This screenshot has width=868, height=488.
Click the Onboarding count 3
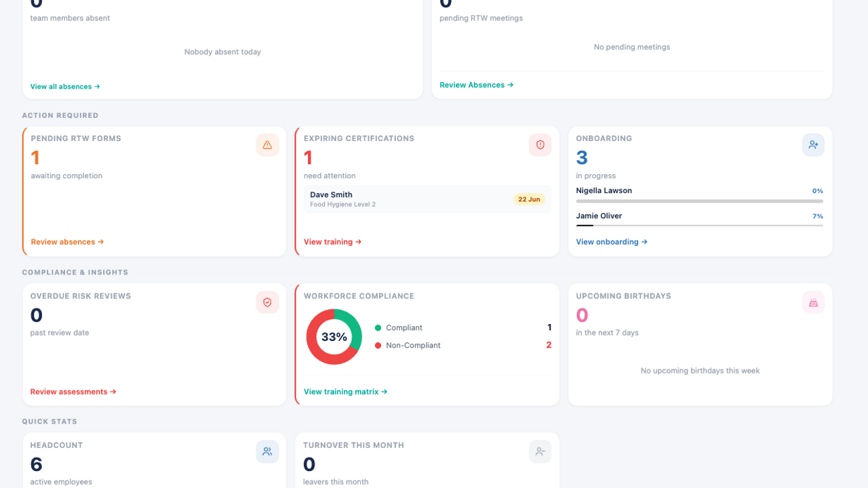tap(582, 157)
